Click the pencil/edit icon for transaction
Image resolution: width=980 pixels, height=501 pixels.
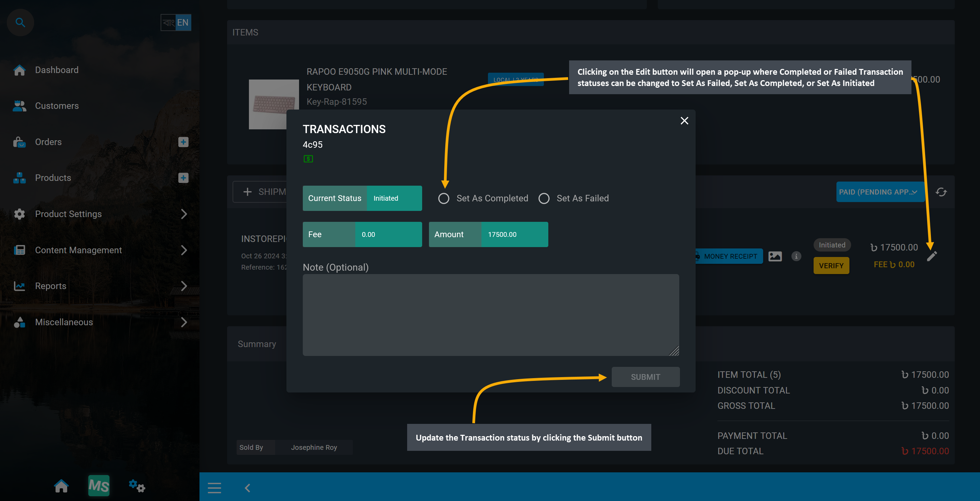tap(932, 256)
